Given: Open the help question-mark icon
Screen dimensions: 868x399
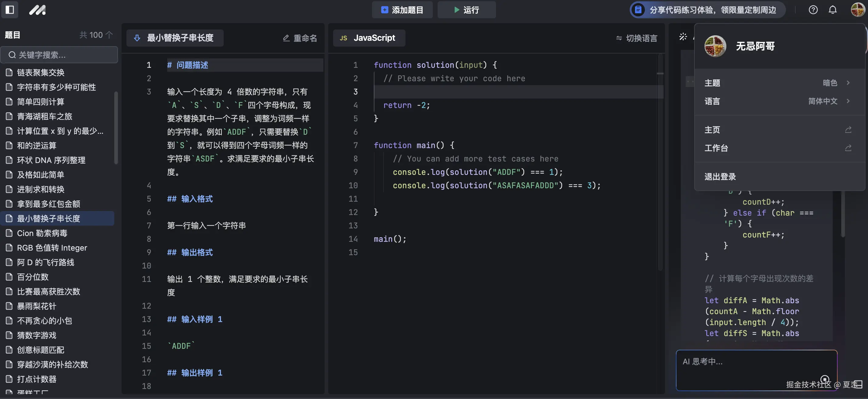Looking at the screenshot, I should 813,10.
